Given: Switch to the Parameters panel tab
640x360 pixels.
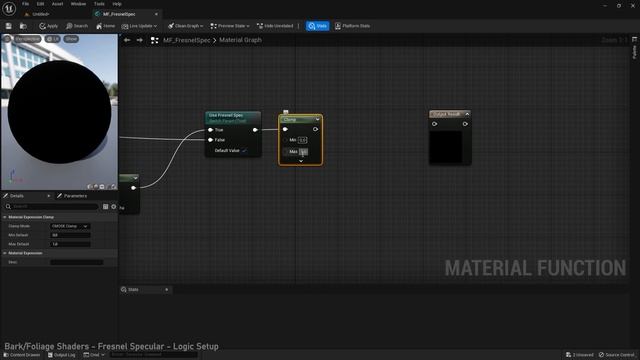Looking at the screenshot, I should tap(72, 196).
